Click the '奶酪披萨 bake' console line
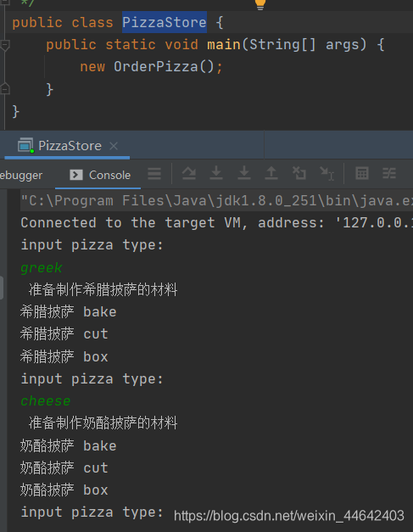 click(68, 445)
